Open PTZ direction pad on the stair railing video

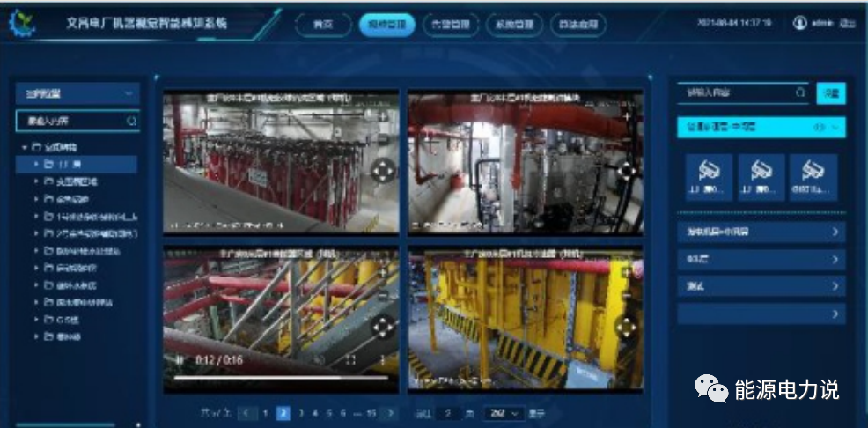point(383,327)
